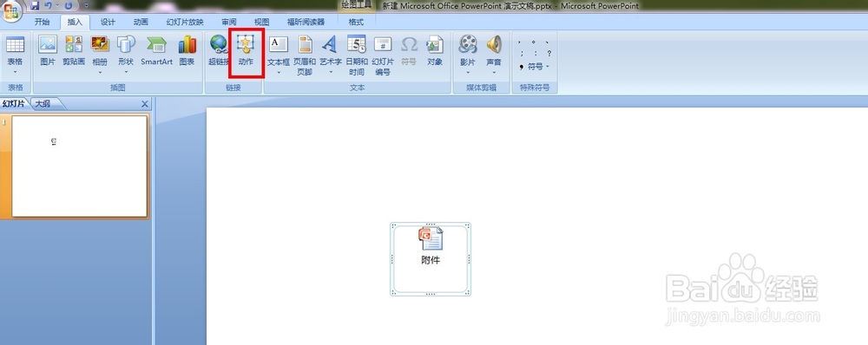Viewport: 868px width, 345px height.
Task: Select the 插入 ribbon tab
Action: click(x=75, y=23)
